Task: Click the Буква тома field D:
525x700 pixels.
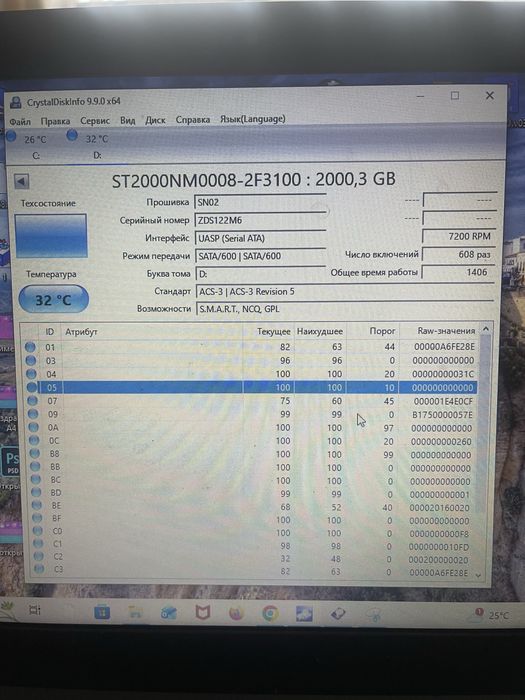Action: (x=261, y=274)
